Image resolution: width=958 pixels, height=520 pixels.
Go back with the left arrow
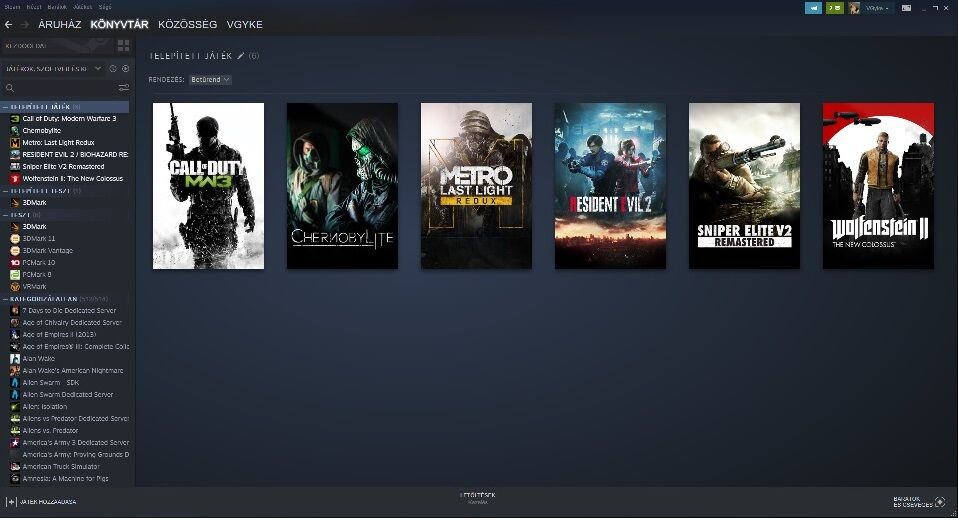[x=9, y=24]
